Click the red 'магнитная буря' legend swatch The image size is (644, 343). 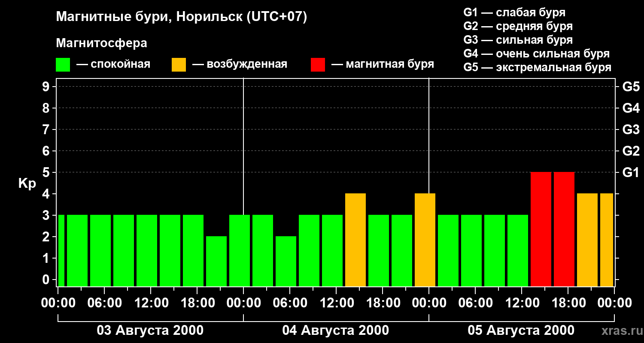pos(318,65)
